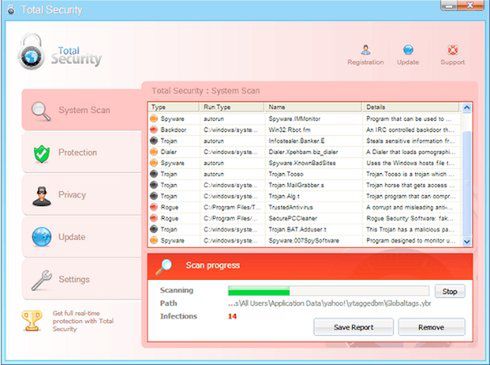The image size is (490, 365).
Task: Click the Scan progress magnifier icon
Action: (164, 267)
